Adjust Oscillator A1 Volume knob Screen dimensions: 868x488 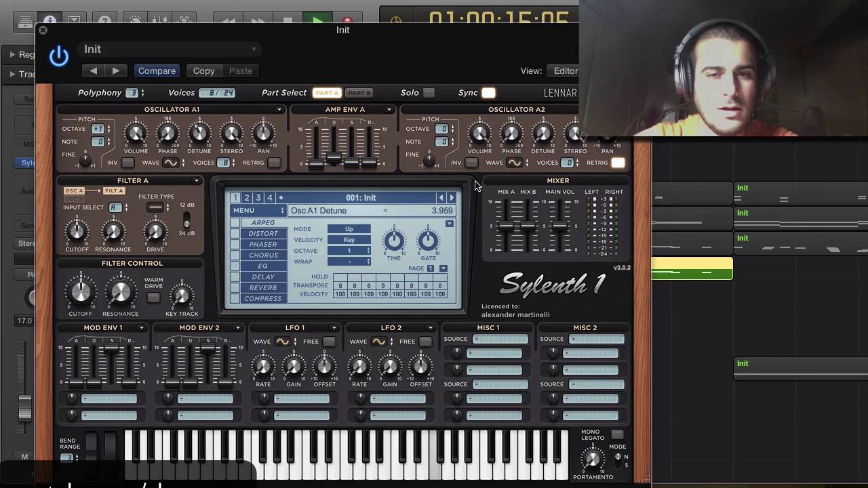(x=136, y=134)
